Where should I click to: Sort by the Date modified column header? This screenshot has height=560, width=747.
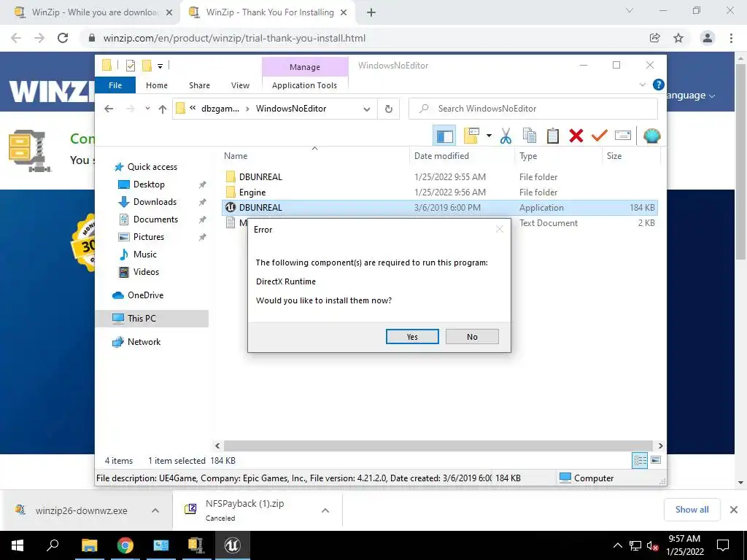tap(441, 156)
